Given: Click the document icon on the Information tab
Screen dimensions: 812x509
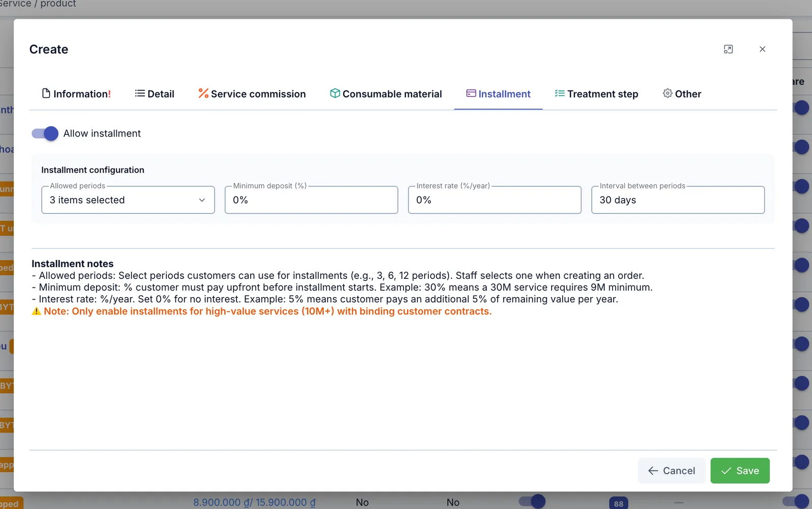Looking at the screenshot, I should coord(46,93).
